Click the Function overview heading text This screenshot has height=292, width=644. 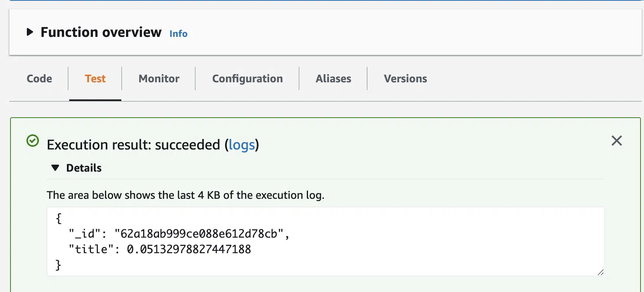(101, 32)
